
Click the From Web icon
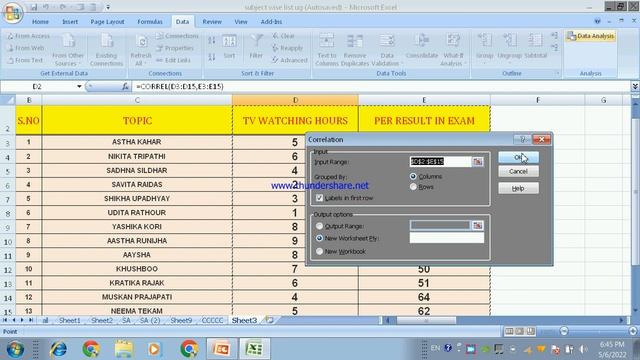click(x=26, y=48)
